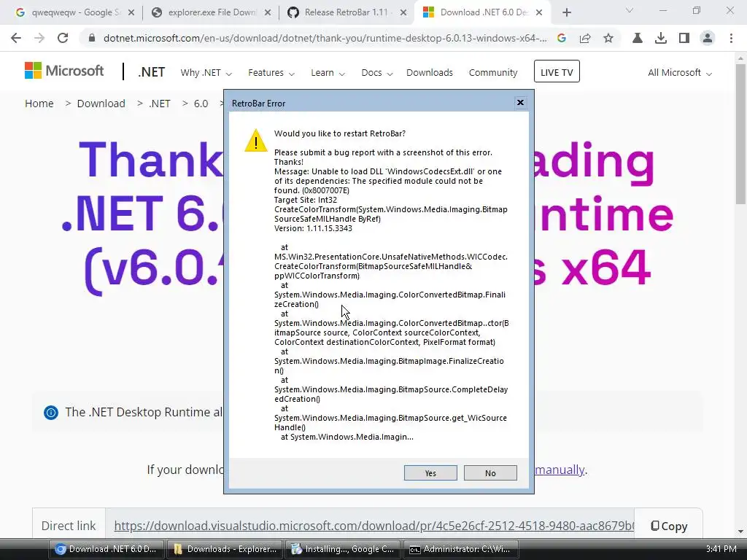Close the qweqweqw Google Search tab
Screen dimensions: 747x560
coord(131,12)
